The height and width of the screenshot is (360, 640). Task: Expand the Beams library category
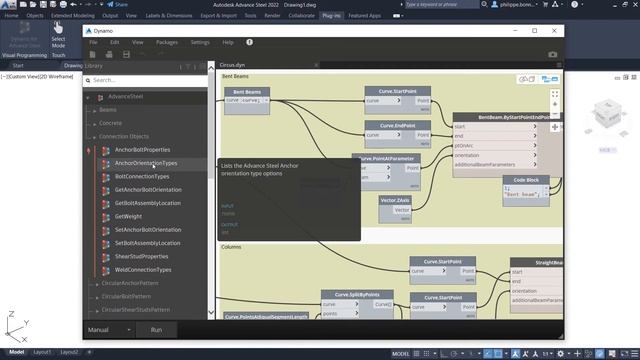95,110
